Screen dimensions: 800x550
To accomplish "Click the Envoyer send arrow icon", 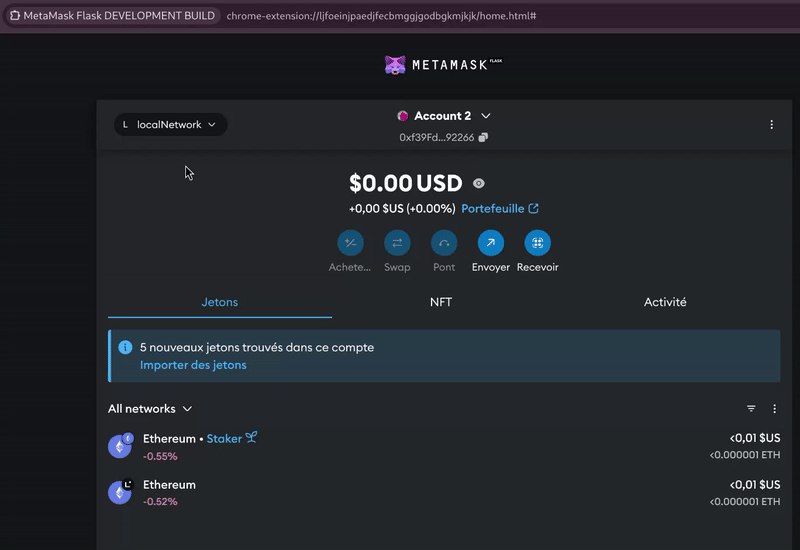I will pyautogui.click(x=491, y=243).
